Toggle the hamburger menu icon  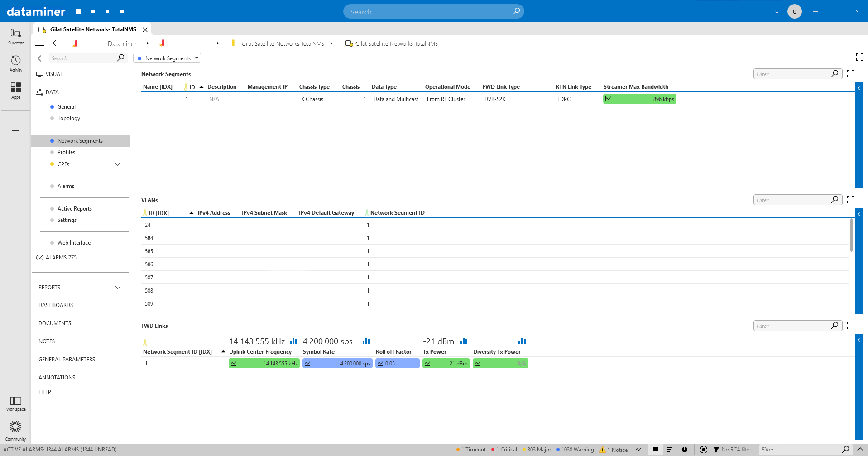coord(40,43)
